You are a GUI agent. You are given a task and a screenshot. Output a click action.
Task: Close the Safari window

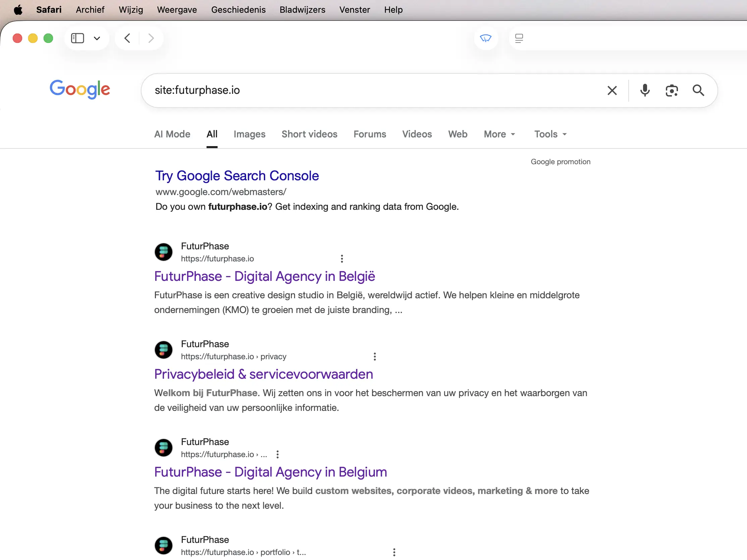pyautogui.click(x=17, y=38)
